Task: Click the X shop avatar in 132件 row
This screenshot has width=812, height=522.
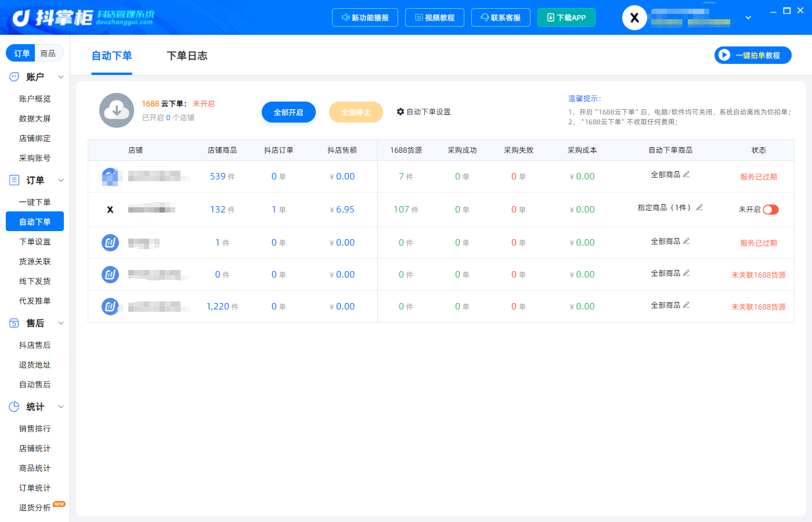Action: point(110,210)
